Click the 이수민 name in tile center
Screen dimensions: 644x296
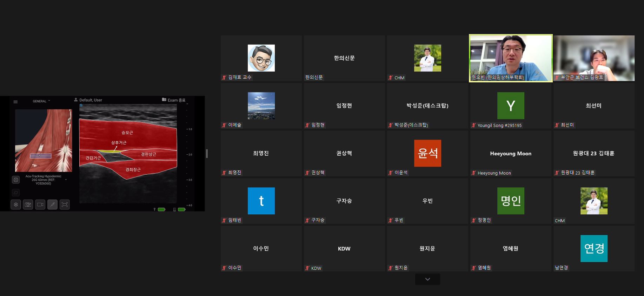tap(261, 248)
